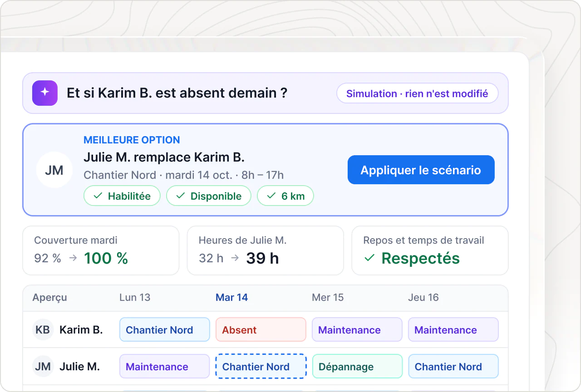
Task: Select the Disponible badge
Action: click(209, 196)
